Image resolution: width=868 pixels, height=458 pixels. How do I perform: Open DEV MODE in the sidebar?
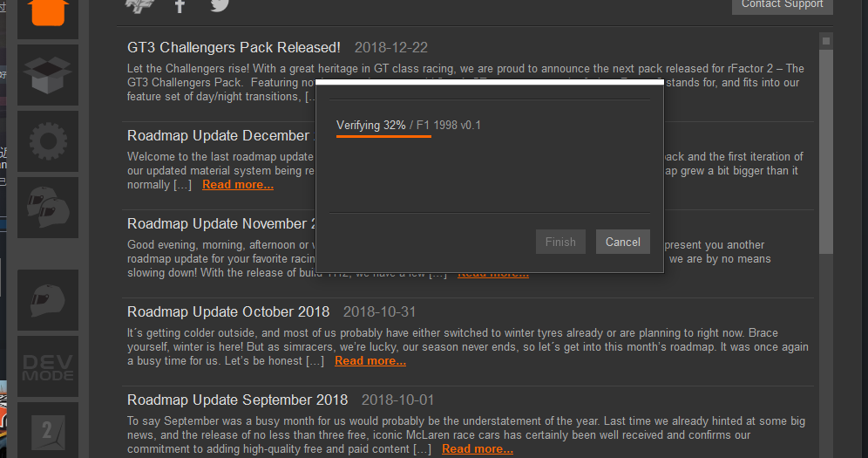tap(48, 366)
